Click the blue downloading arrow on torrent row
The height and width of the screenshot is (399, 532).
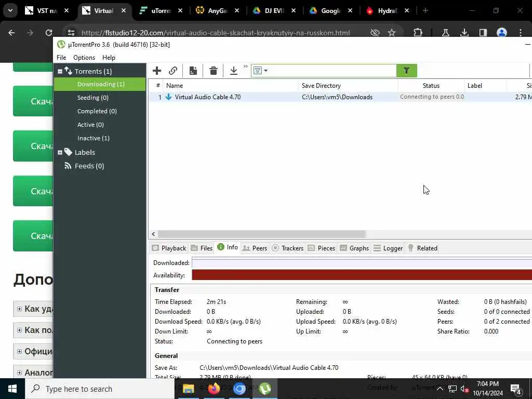click(169, 97)
